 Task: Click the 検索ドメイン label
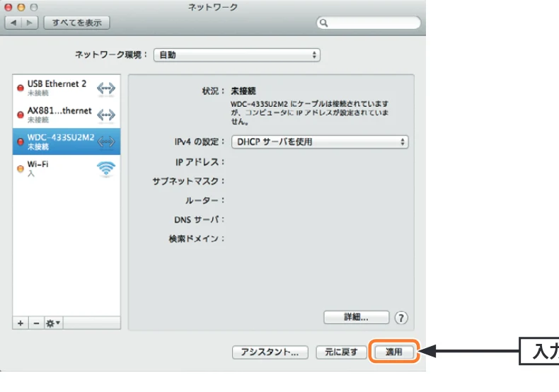(x=197, y=238)
